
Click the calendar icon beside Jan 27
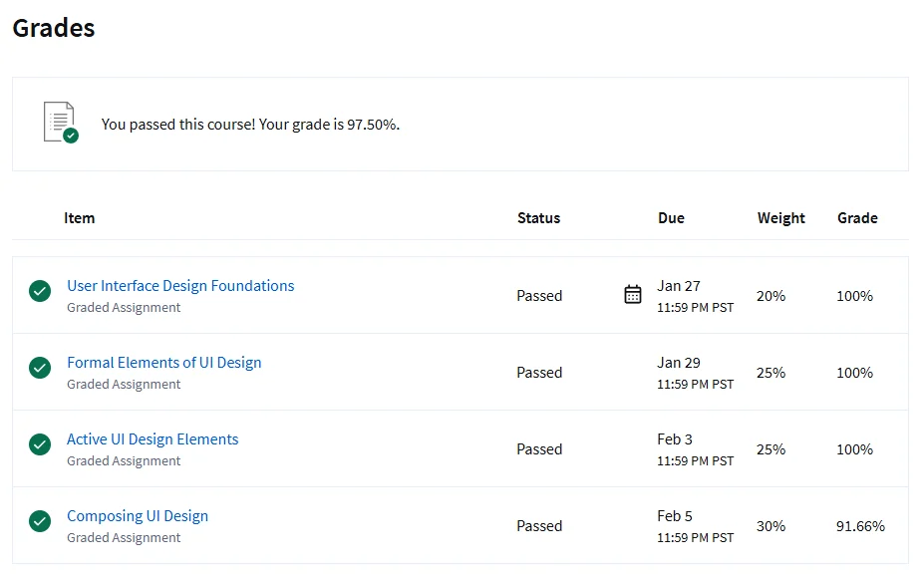click(x=633, y=294)
